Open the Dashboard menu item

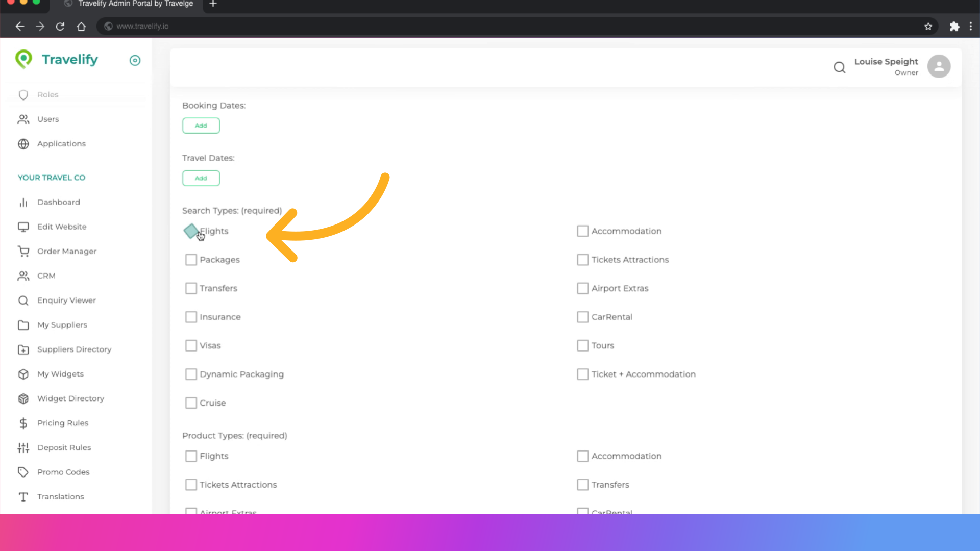(58, 202)
